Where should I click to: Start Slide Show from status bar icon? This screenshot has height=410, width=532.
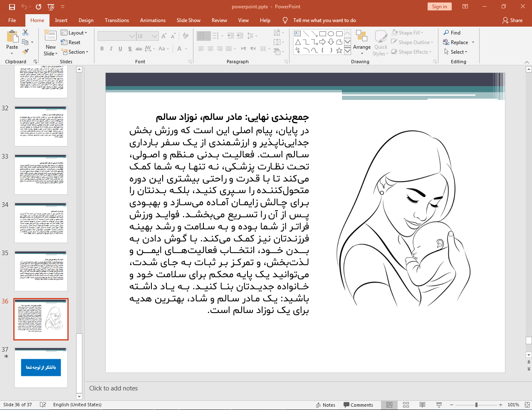(439, 405)
